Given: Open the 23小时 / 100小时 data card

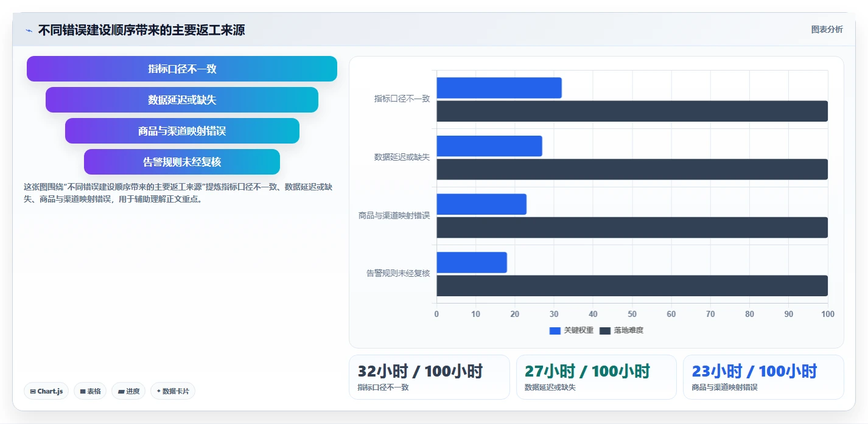Looking at the screenshot, I should tap(763, 377).
